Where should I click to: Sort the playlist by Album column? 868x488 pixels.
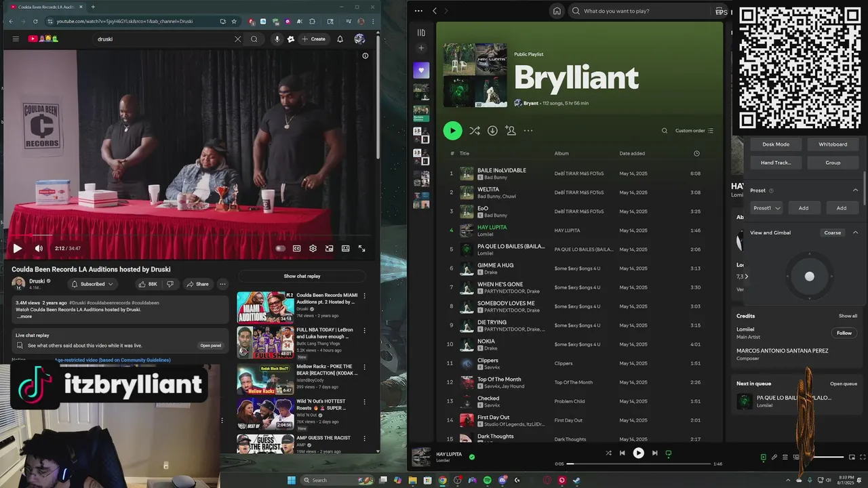tap(561, 153)
